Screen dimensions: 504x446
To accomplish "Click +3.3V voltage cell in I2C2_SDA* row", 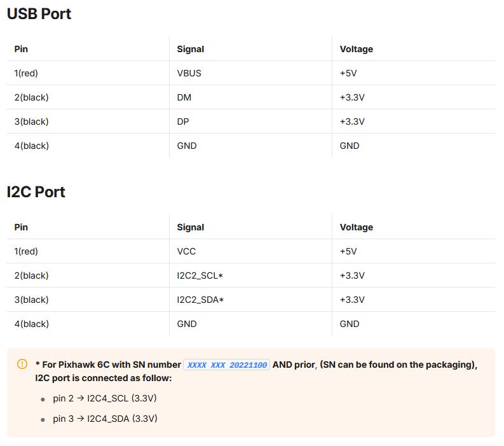I will pos(351,300).
